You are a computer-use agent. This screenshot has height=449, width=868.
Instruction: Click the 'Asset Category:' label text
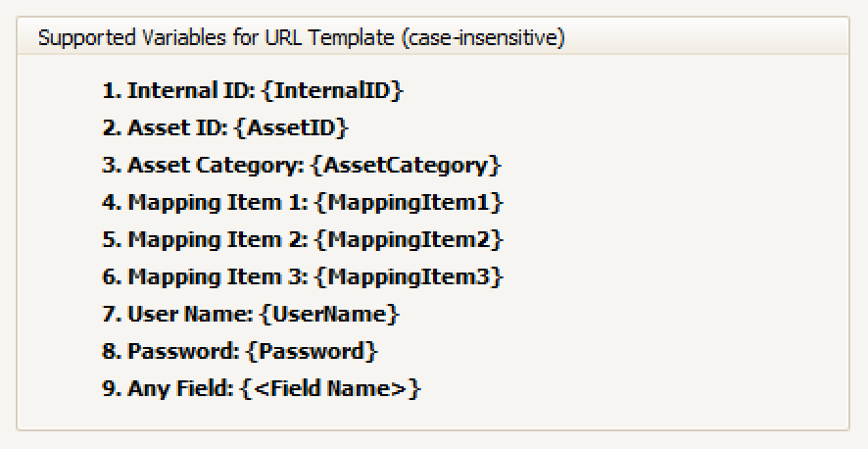tap(216, 166)
